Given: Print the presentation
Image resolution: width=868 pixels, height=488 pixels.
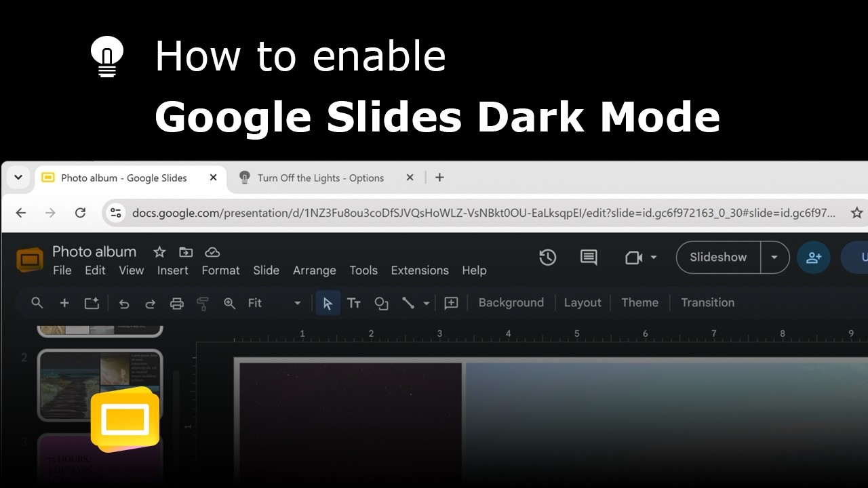Looking at the screenshot, I should click(x=177, y=304).
